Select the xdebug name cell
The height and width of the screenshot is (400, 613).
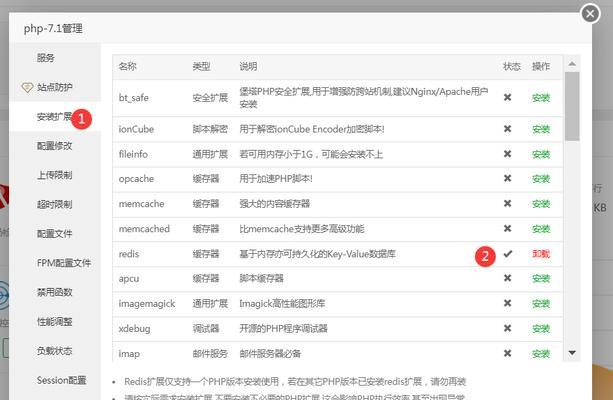(x=134, y=329)
